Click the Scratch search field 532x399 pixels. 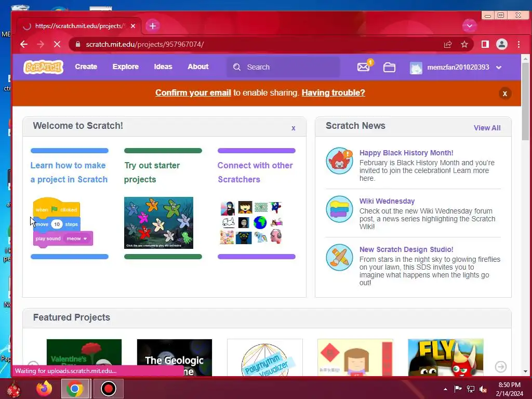(283, 67)
